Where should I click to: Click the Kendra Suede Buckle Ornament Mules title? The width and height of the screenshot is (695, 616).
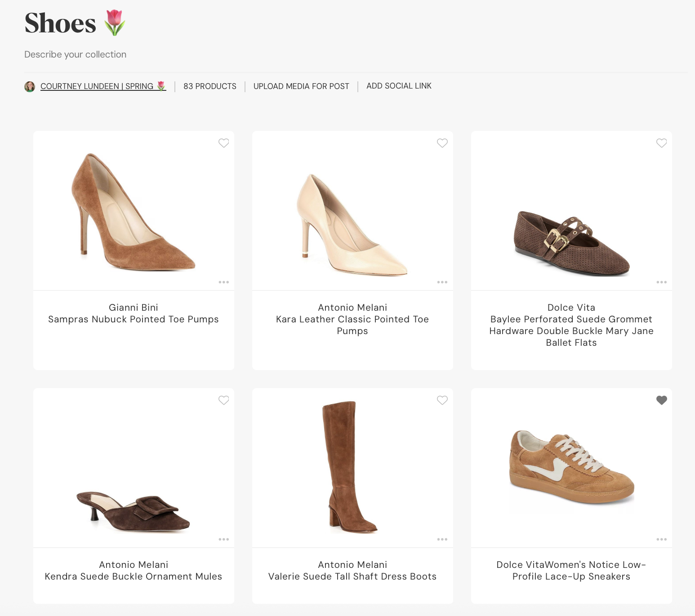pyautogui.click(x=134, y=576)
